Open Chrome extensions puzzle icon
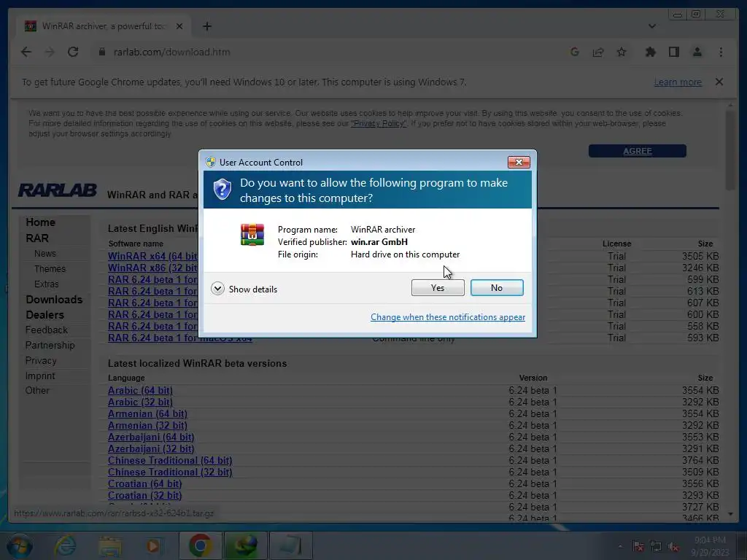Screen dimensions: 747x560 pyautogui.click(x=650, y=52)
